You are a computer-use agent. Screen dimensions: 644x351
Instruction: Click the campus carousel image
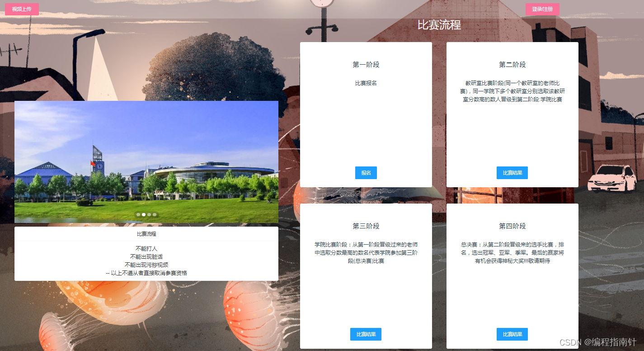146,162
